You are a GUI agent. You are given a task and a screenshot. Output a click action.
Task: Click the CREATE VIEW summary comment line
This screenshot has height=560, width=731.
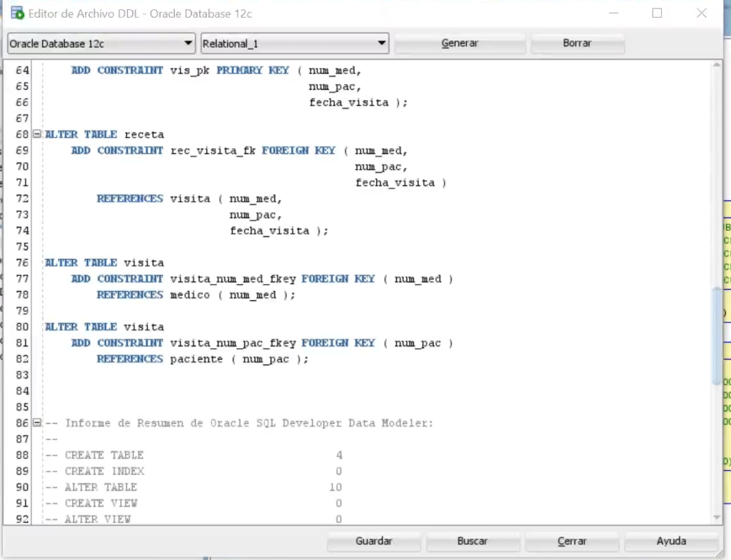(x=193, y=503)
